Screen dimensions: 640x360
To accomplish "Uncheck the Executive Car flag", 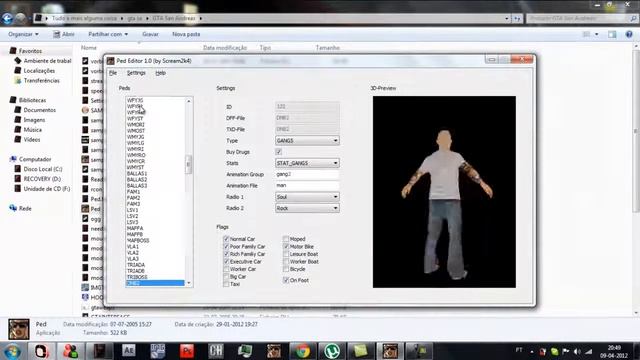I will (226, 261).
